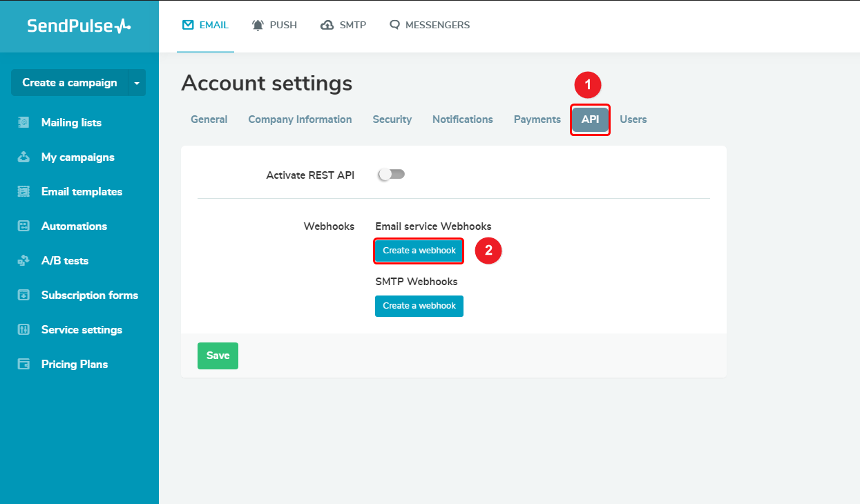The height and width of the screenshot is (504, 860).
Task: Create an Email service webhook
Action: (419, 251)
